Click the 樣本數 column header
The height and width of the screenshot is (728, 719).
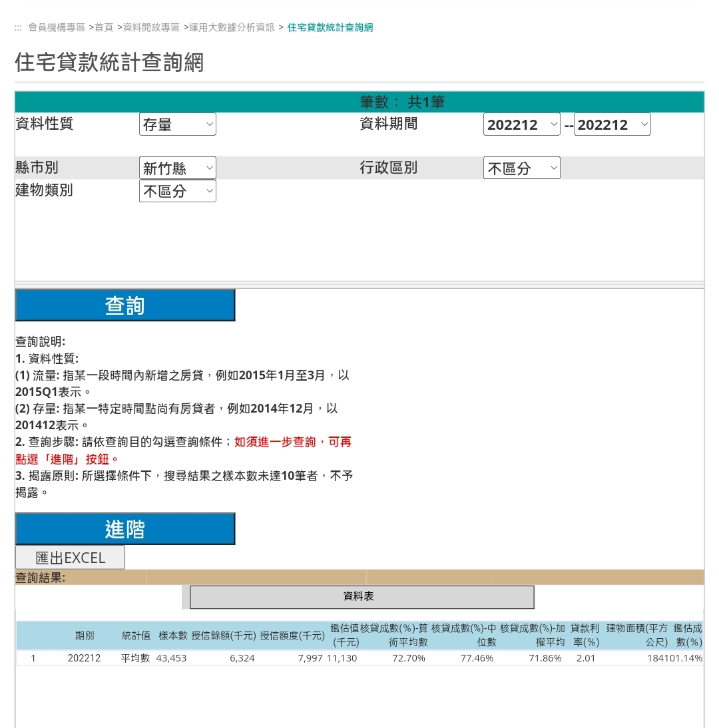click(x=172, y=636)
